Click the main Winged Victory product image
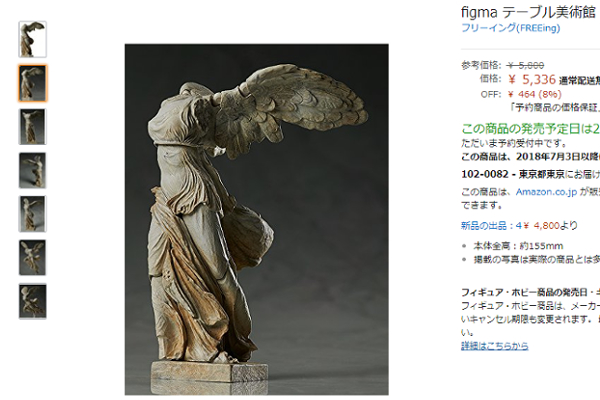This screenshot has height=400, width=600. pyautogui.click(x=256, y=219)
